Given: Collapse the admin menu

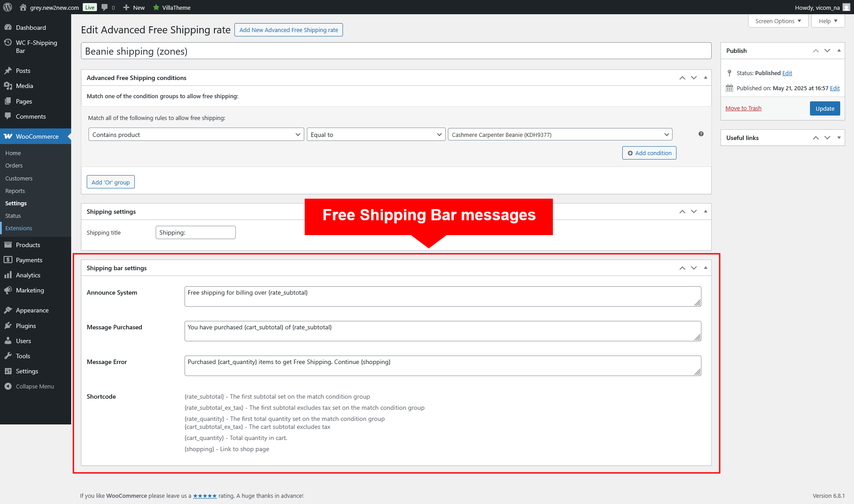Looking at the screenshot, I should click(35, 386).
